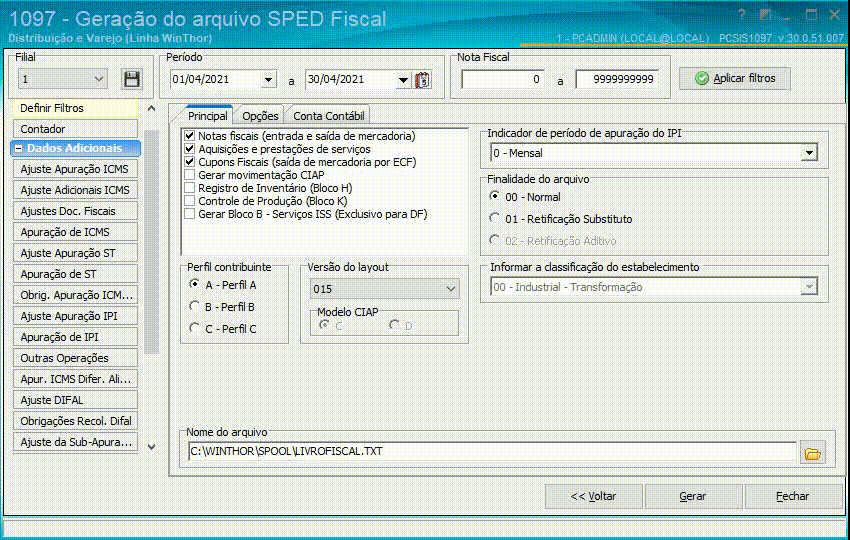Image resolution: width=850 pixels, height=540 pixels.
Task: Click sidebar scroll up arrow
Action: point(151,108)
